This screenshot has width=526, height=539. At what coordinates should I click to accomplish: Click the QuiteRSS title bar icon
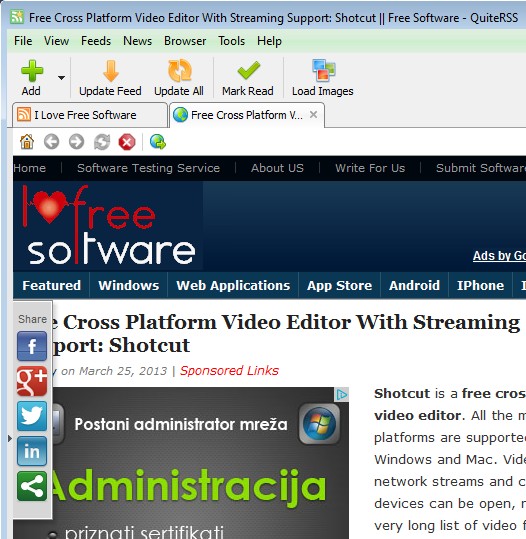pos(17,17)
